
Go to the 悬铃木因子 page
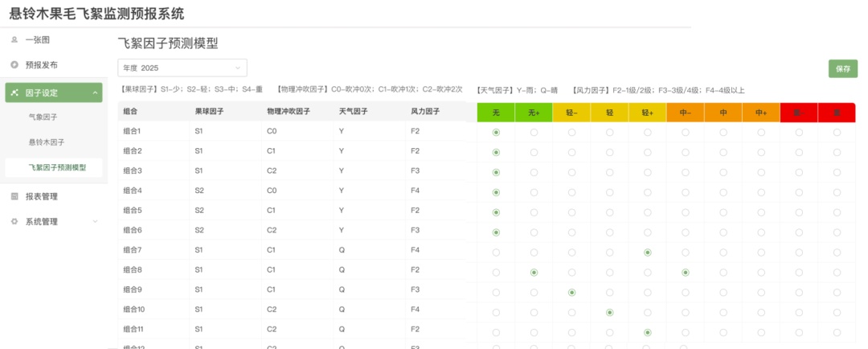click(x=45, y=142)
